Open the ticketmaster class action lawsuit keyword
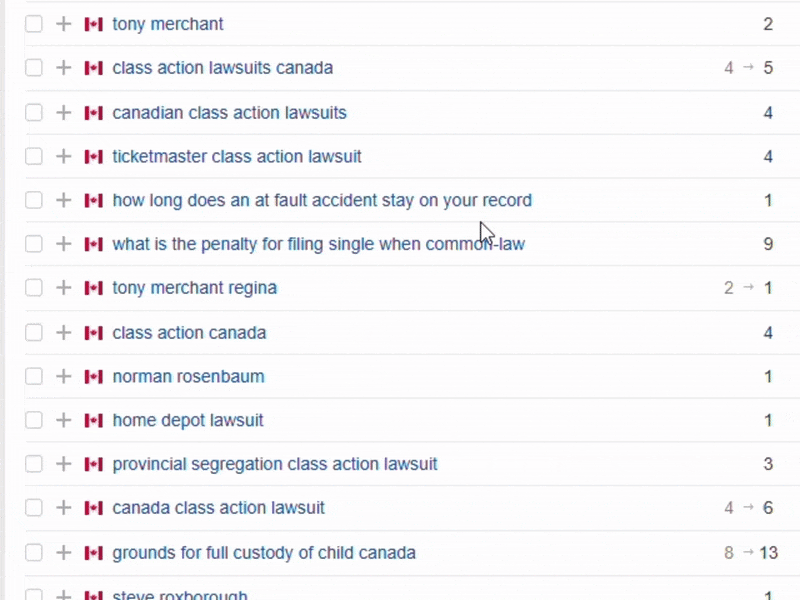Viewport: 800px width, 600px height. tap(237, 156)
